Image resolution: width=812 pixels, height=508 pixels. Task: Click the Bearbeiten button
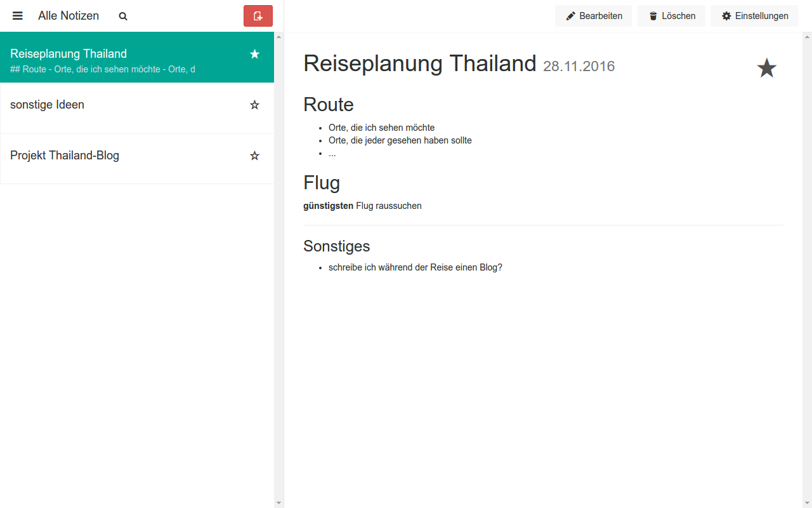594,16
